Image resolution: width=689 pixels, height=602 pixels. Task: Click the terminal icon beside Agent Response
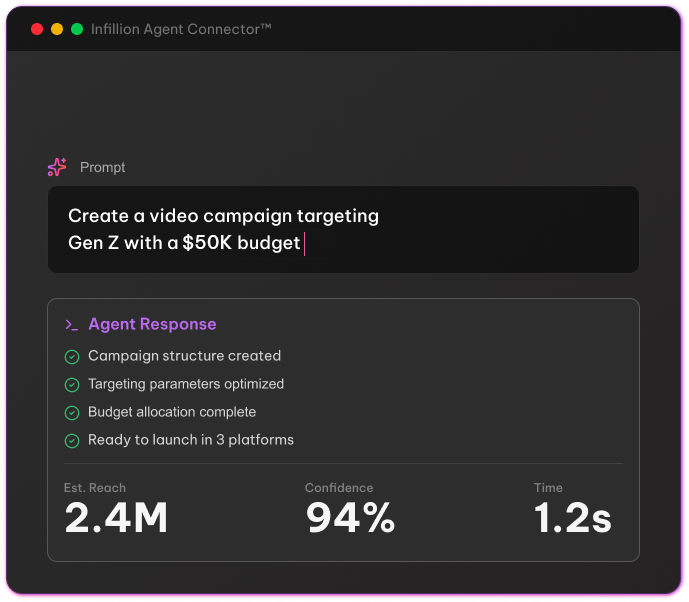pos(71,325)
